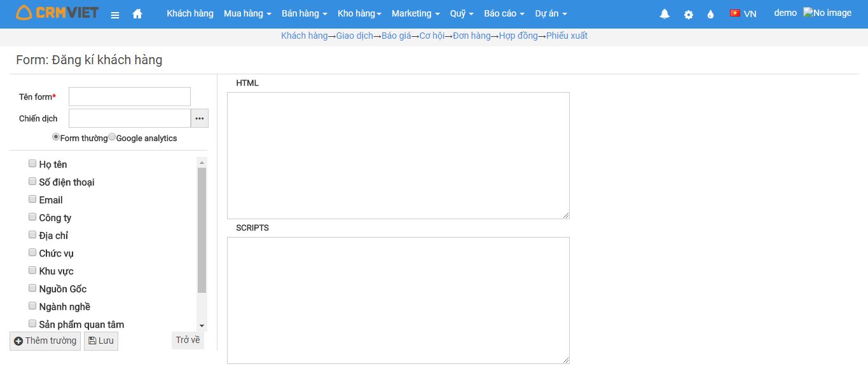Open the Hợp đồng workflow link
Viewport: 868px width, 371px height.
pyautogui.click(x=518, y=36)
